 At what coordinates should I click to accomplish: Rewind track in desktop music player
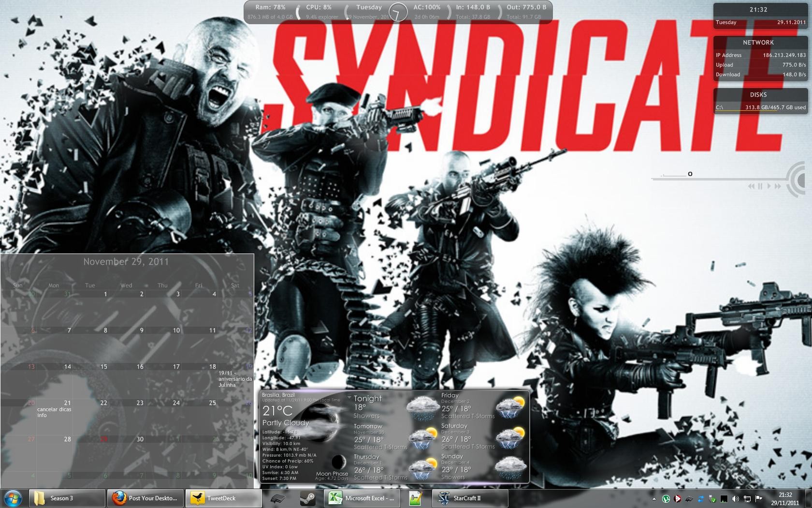751,186
